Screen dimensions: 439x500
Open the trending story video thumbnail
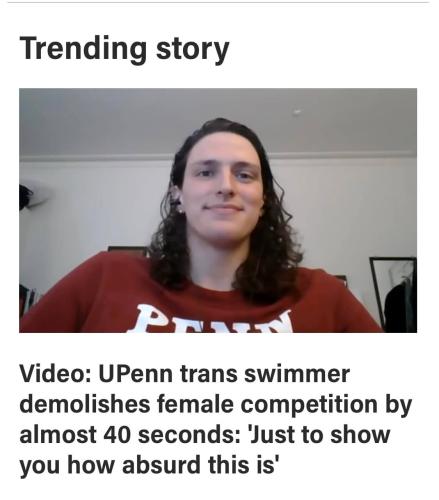218,210
